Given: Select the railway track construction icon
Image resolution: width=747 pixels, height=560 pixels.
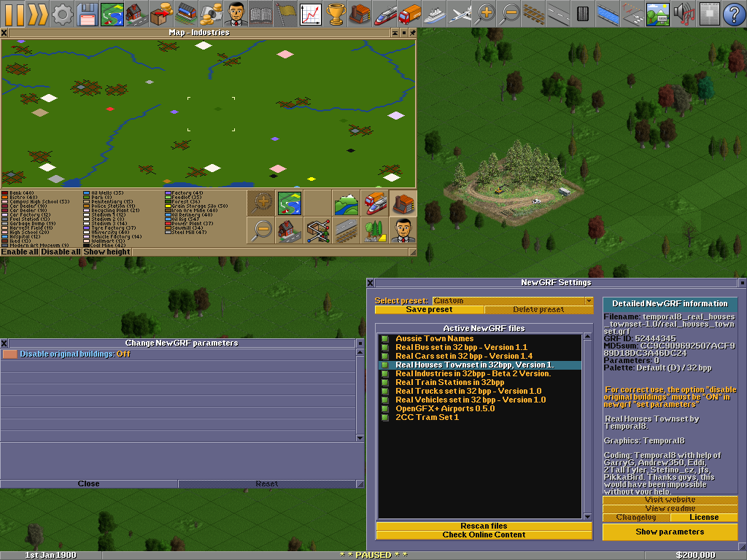Looking at the screenshot, I should coord(534,13).
